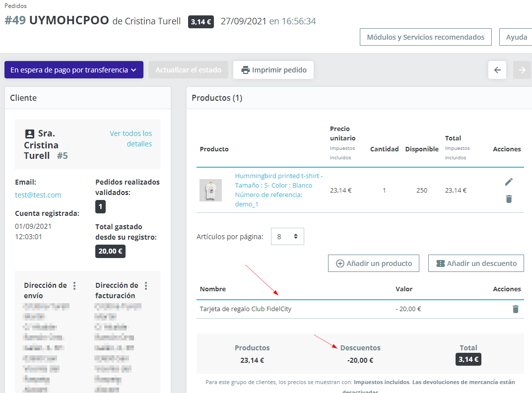Open Ver todos los detalles link
This screenshot has height=393, width=532.
(131, 138)
